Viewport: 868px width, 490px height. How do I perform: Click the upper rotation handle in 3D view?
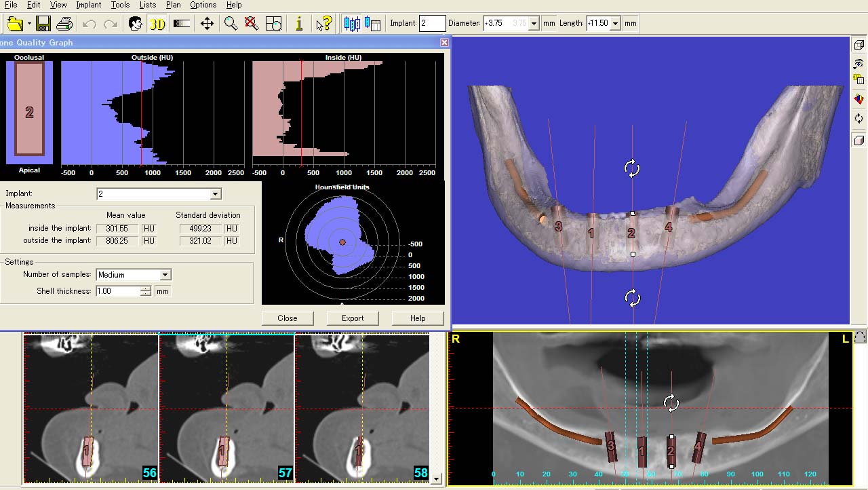(x=632, y=168)
